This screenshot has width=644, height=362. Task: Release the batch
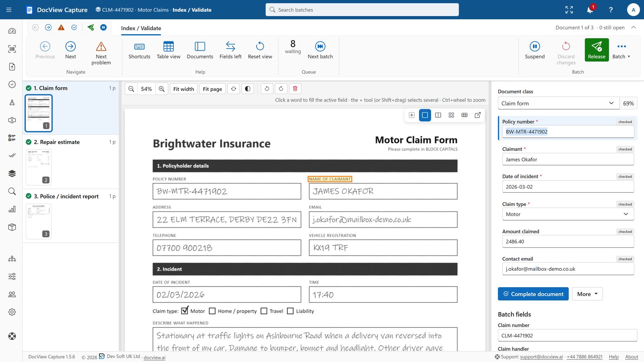click(x=597, y=50)
